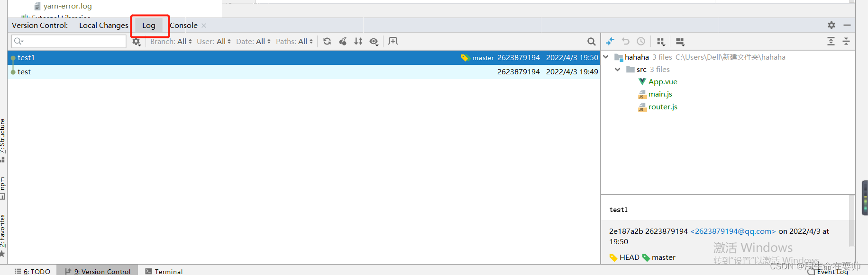Collapse the src folder node
Screen dimensions: 868x275
click(618, 70)
